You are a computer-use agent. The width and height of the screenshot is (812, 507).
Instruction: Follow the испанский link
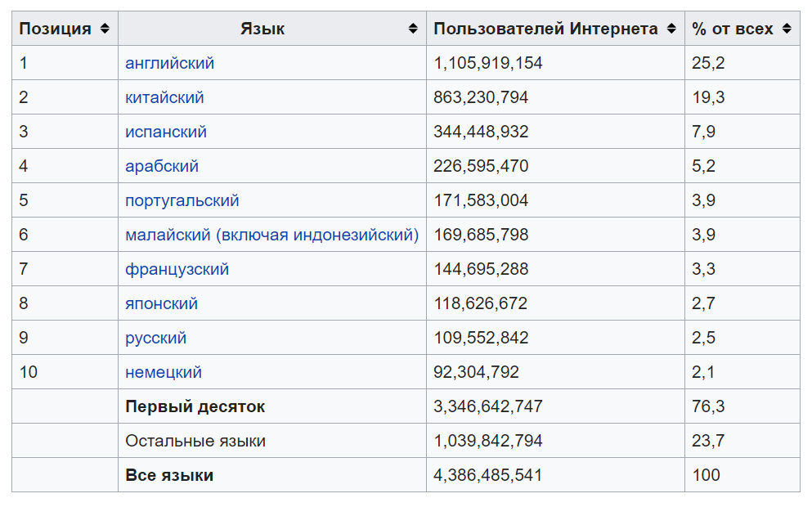166,132
